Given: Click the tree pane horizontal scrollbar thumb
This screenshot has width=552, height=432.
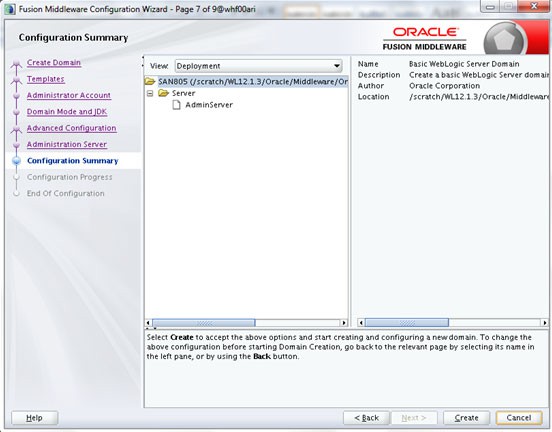Looking at the screenshot, I should [x=204, y=323].
